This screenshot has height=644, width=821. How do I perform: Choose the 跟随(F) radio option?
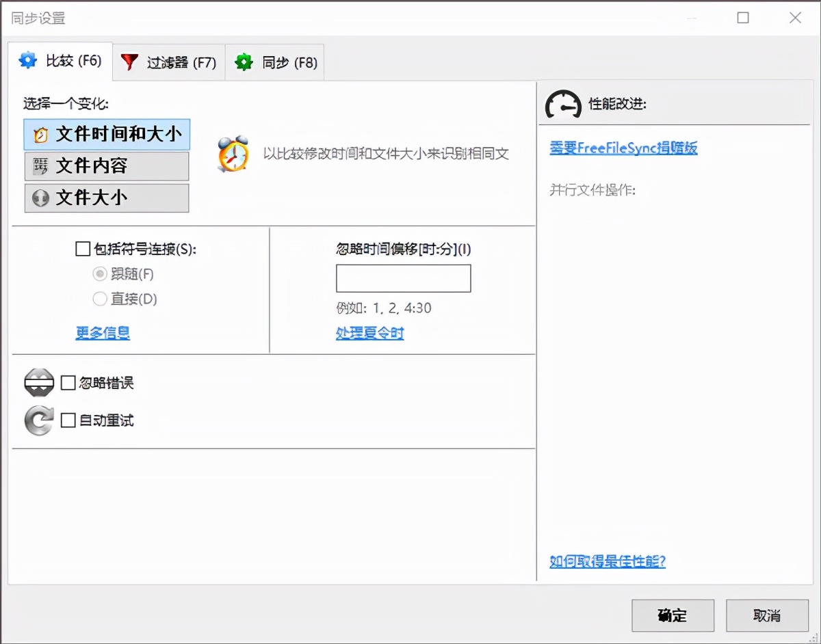pyautogui.click(x=100, y=274)
